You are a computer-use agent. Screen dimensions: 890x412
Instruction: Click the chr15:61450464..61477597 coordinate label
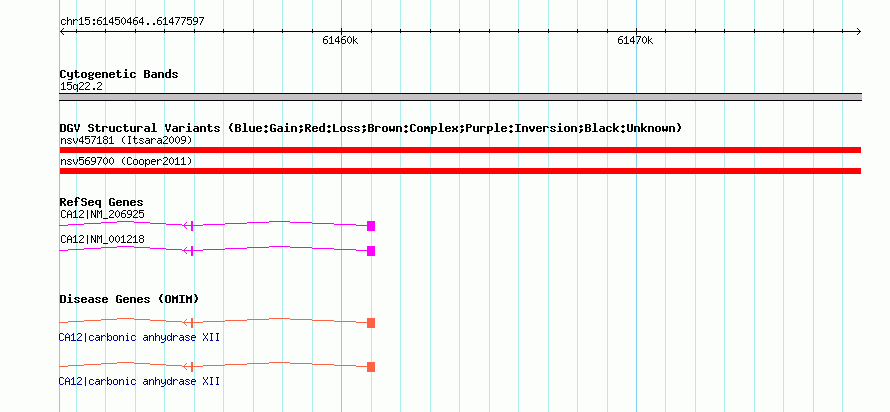132,22
